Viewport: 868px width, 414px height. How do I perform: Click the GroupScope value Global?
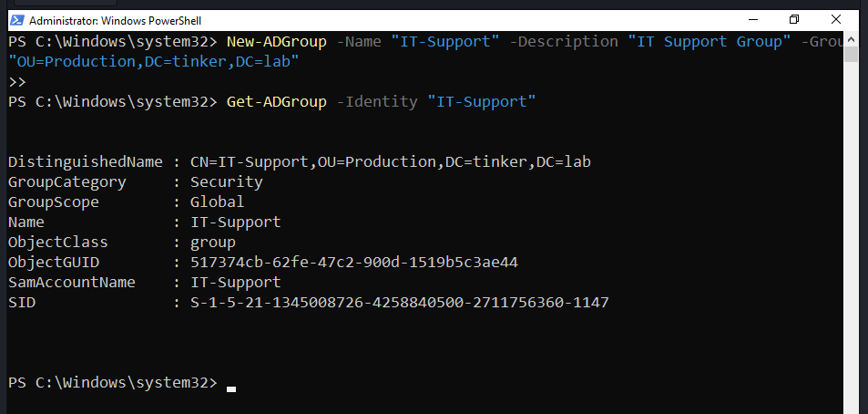pyautogui.click(x=217, y=202)
